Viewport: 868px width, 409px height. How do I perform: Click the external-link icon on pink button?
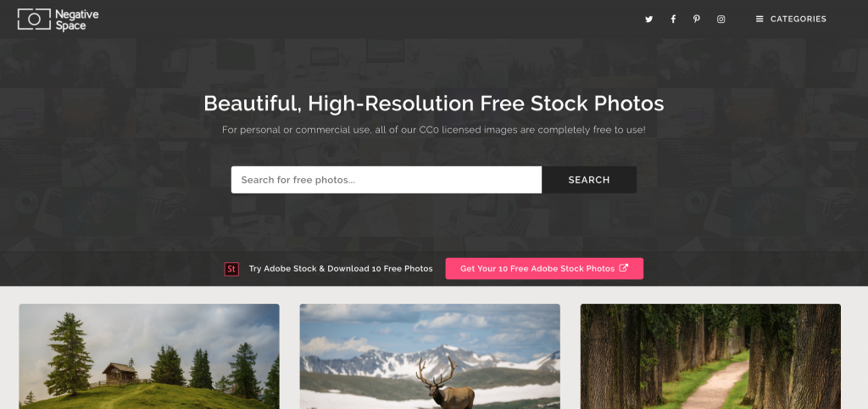[x=623, y=268]
